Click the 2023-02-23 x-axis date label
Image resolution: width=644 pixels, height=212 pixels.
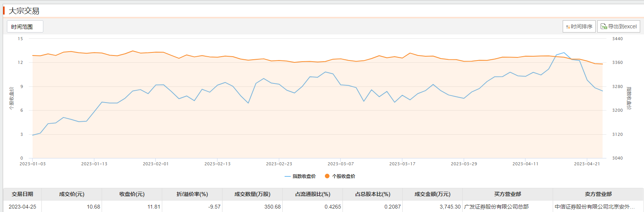pyautogui.click(x=279, y=164)
